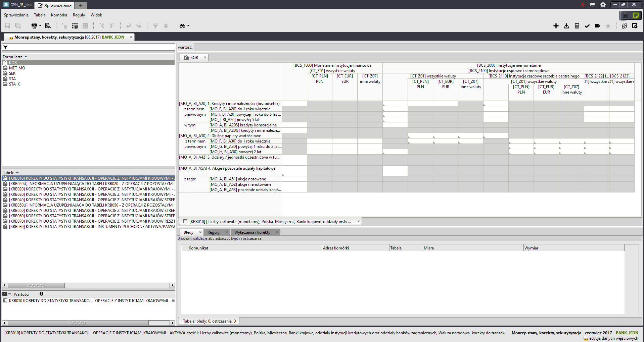
Task: Close the KRB010 table tab
Action: [359, 221]
